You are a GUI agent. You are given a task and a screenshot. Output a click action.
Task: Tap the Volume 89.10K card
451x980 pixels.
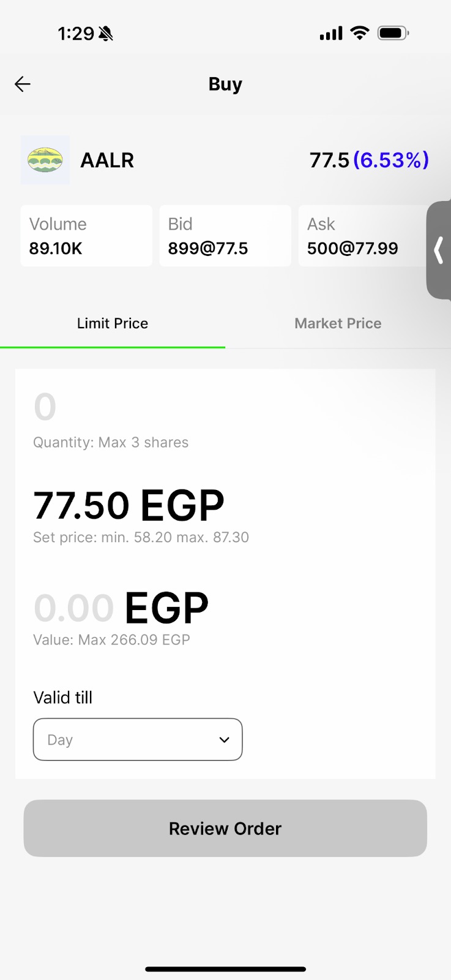(86, 236)
